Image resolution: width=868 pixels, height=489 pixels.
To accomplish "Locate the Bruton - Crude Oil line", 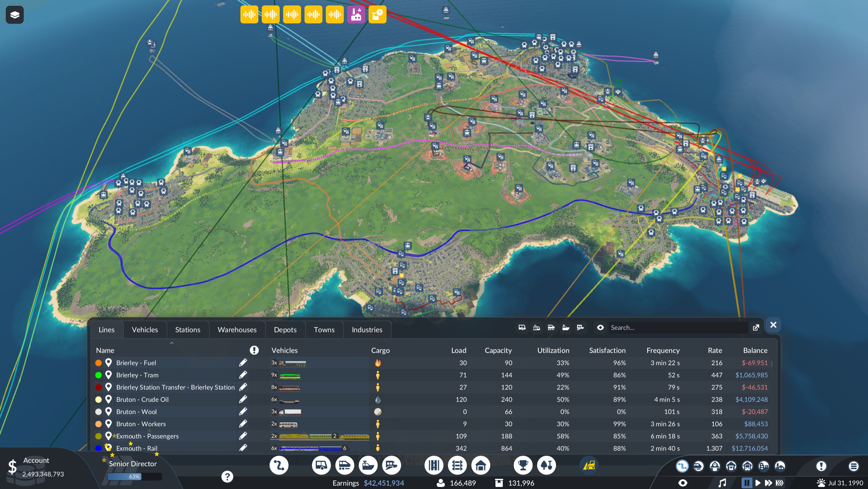I will 108,399.
